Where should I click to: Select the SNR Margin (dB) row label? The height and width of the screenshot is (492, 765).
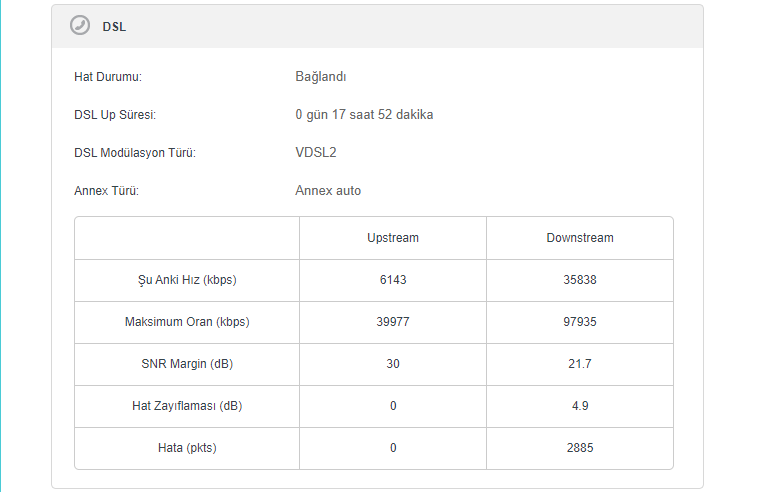point(187,364)
